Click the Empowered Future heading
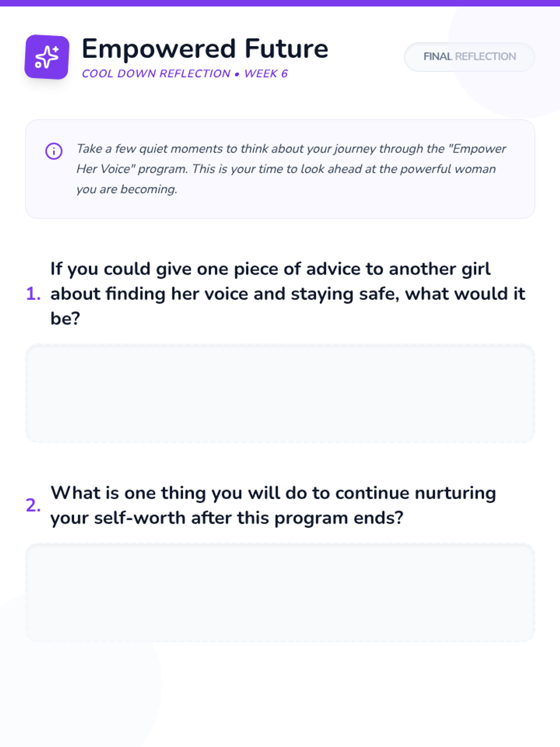560x747 pixels. click(x=205, y=49)
